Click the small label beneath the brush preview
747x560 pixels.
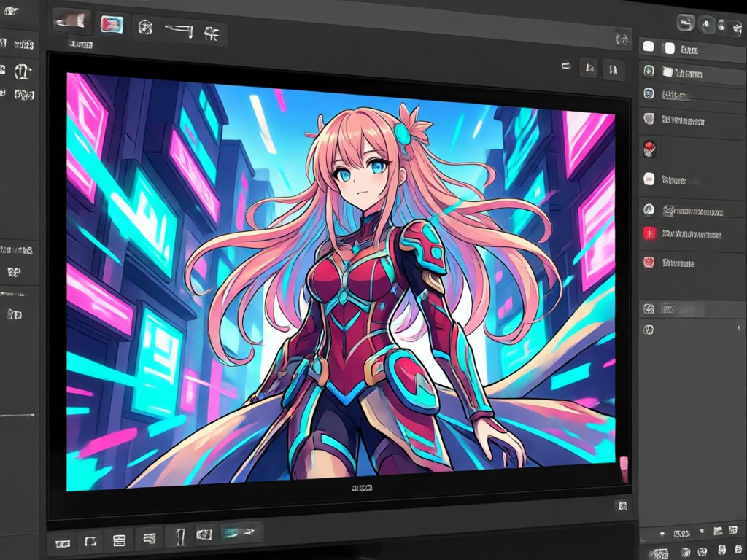(x=80, y=44)
